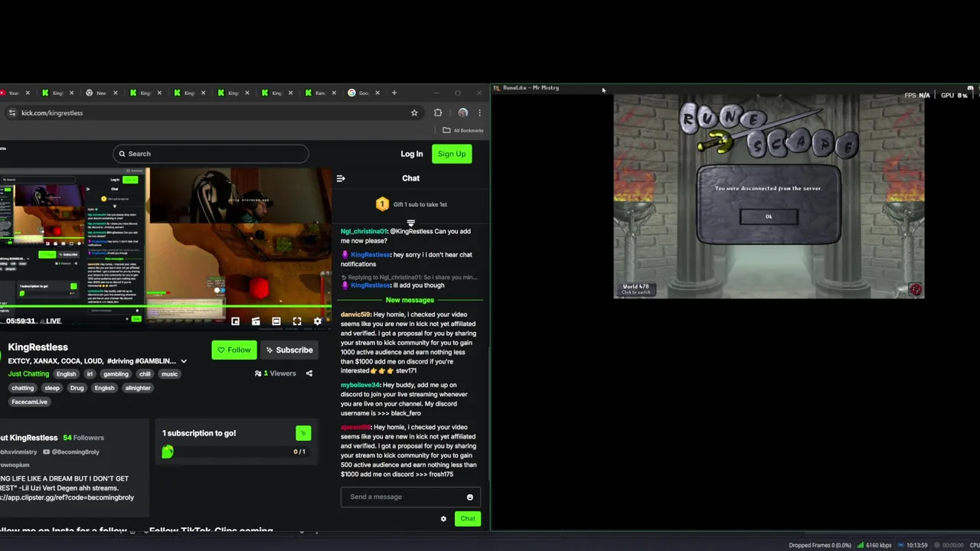The height and width of the screenshot is (551, 980).
Task: Toggle theater mode on the video player
Action: (x=276, y=321)
